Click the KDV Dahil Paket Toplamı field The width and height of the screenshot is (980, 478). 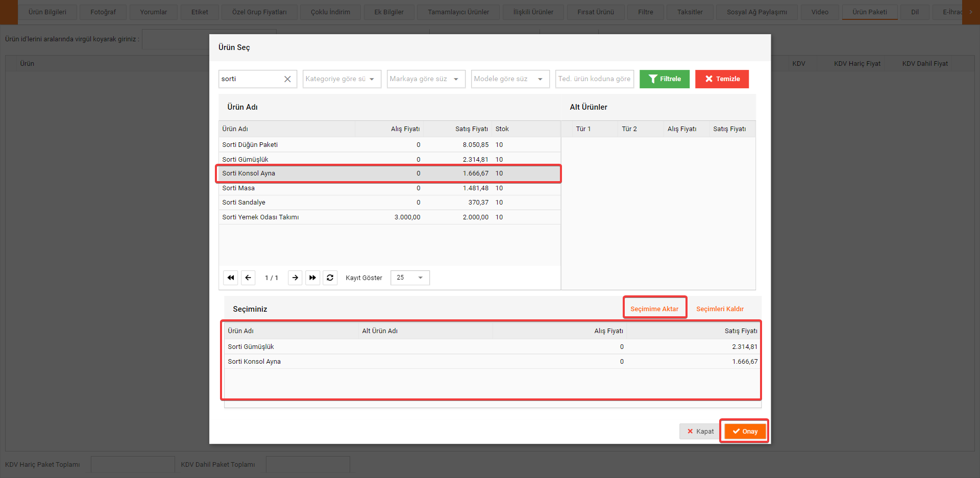308,464
